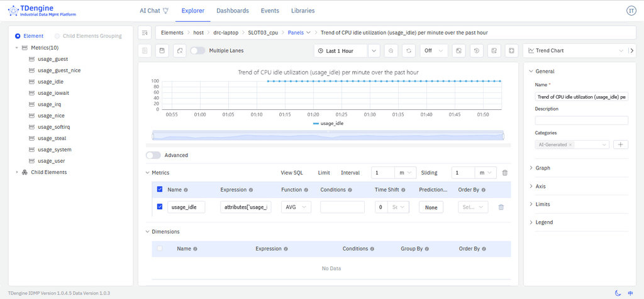Open the AVG function dropdown

click(296, 207)
